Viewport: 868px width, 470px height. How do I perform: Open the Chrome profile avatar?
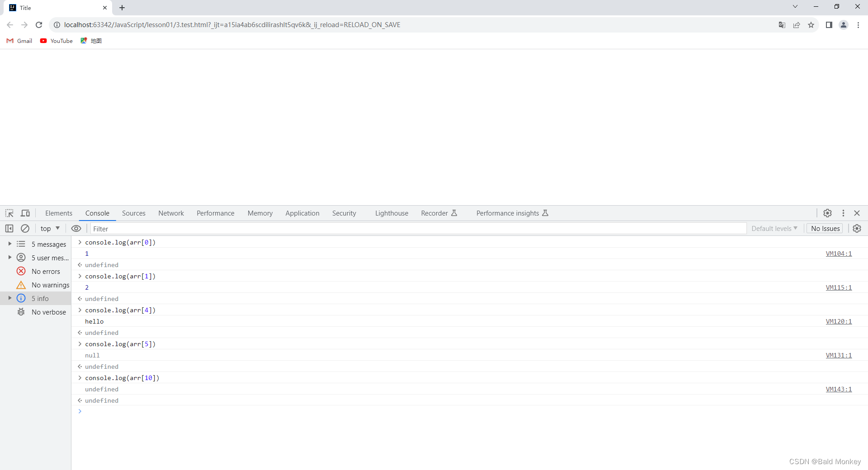pos(844,25)
